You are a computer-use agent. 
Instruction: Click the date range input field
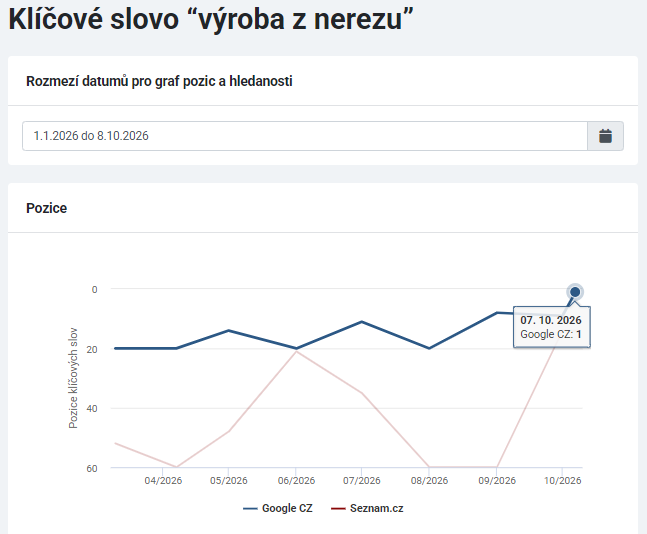click(x=305, y=136)
